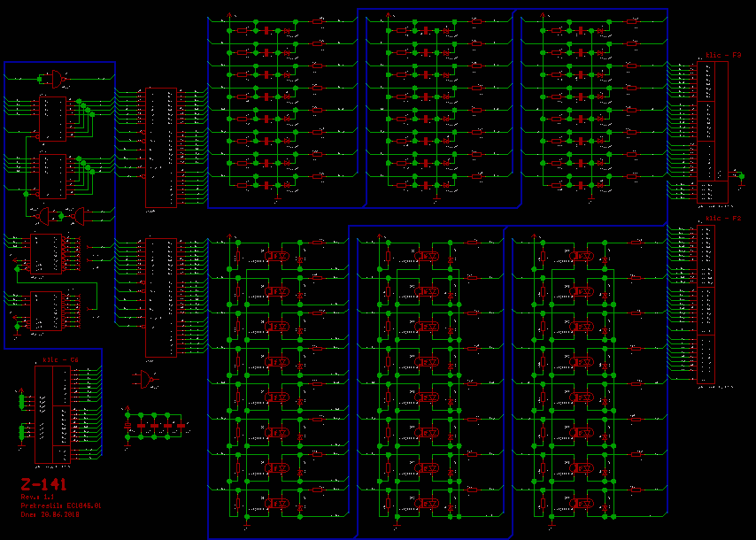Click the Rev.: 1.1 revision text
This screenshot has height=540, width=756.
39,498
